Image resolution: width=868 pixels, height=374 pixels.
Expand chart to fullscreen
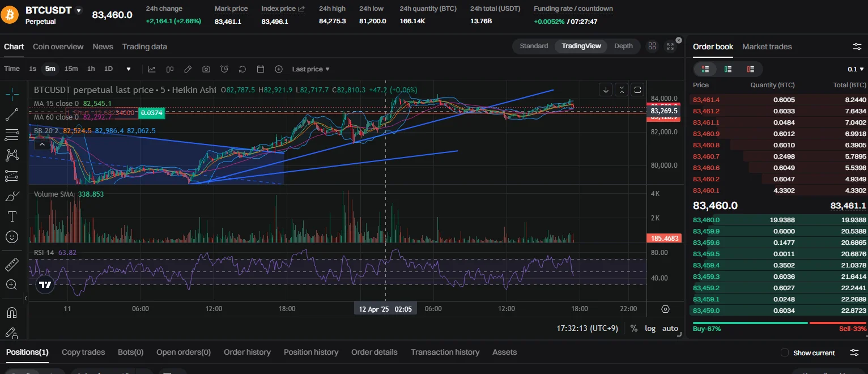click(670, 46)
